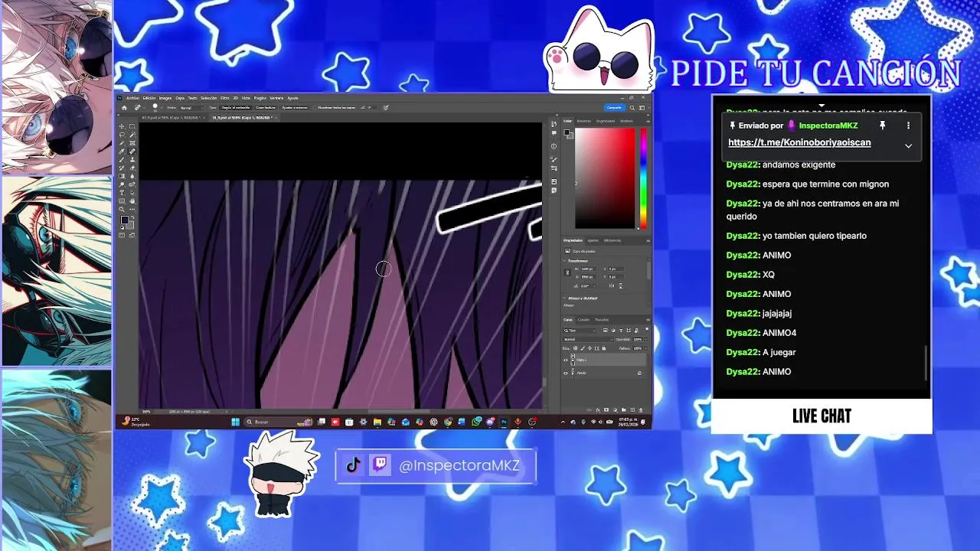Open the blend mode Normal dropdown in Capas
The image size is (980, 551).
click(x=589, y=339)
